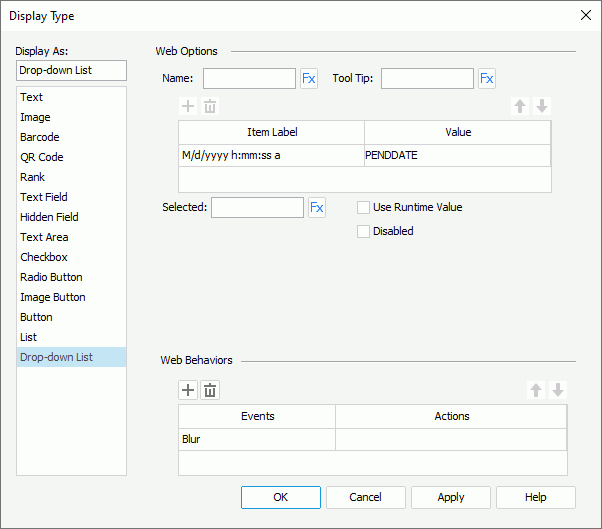Pick Text Field display type

[71, 197]
